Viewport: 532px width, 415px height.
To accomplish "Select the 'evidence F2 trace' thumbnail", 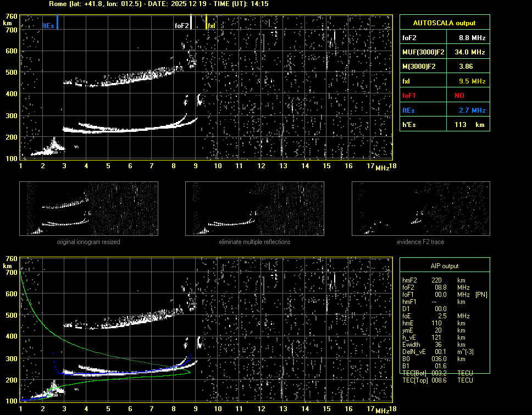I will pos(420,209).
